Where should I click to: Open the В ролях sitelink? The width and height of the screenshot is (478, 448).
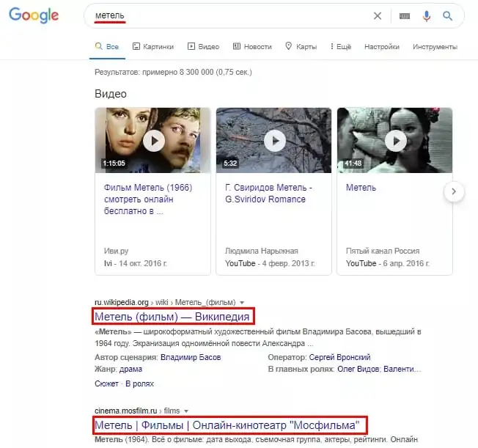pos(139,383)
